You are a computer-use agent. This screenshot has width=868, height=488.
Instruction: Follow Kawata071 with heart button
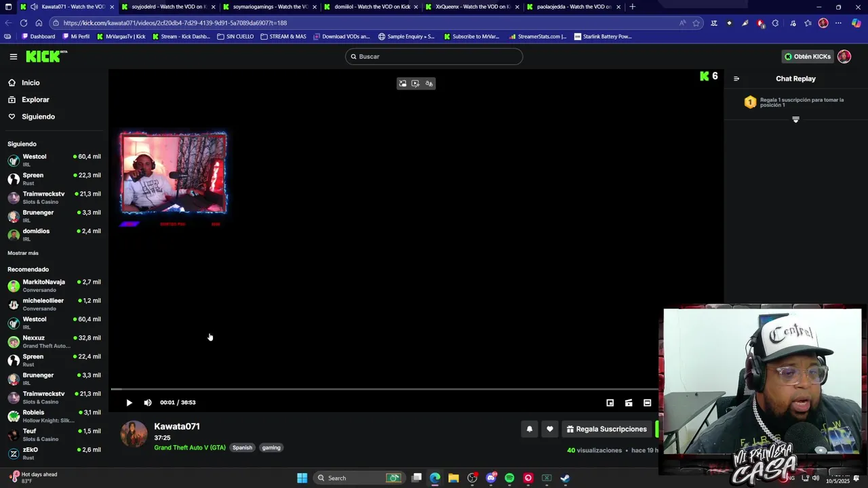tap(550, 429)
